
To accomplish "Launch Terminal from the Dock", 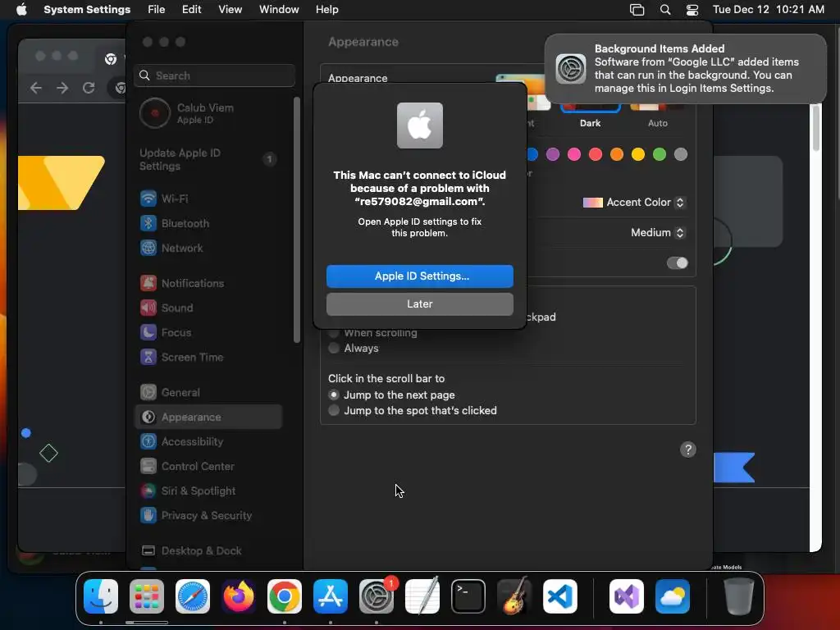I will point(468,596).
